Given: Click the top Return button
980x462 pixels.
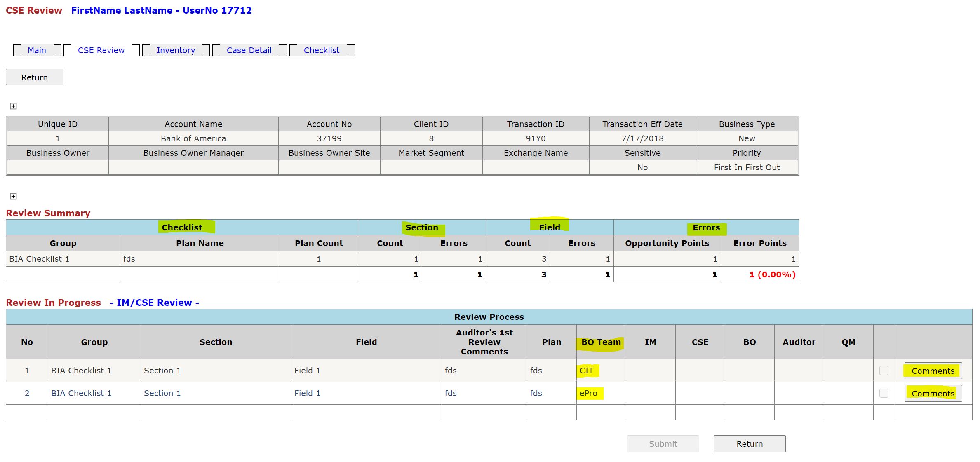Looking at the screenshot, I should pyautogui.click(x=35, y=77).
